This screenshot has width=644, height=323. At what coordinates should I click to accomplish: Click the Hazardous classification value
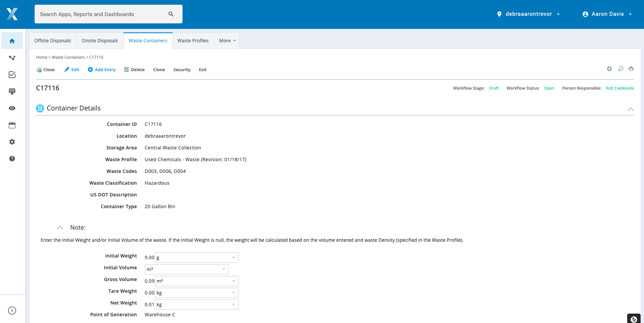[157, 183]
